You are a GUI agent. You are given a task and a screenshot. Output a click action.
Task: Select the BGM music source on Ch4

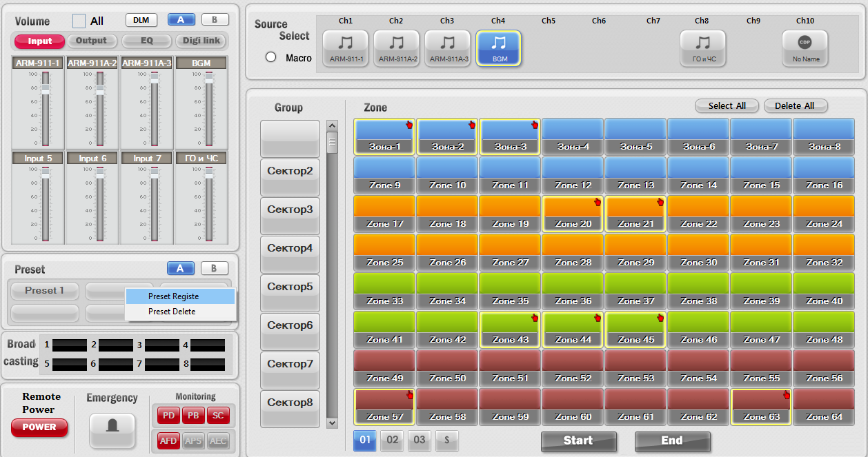click(x=499, y=48)
